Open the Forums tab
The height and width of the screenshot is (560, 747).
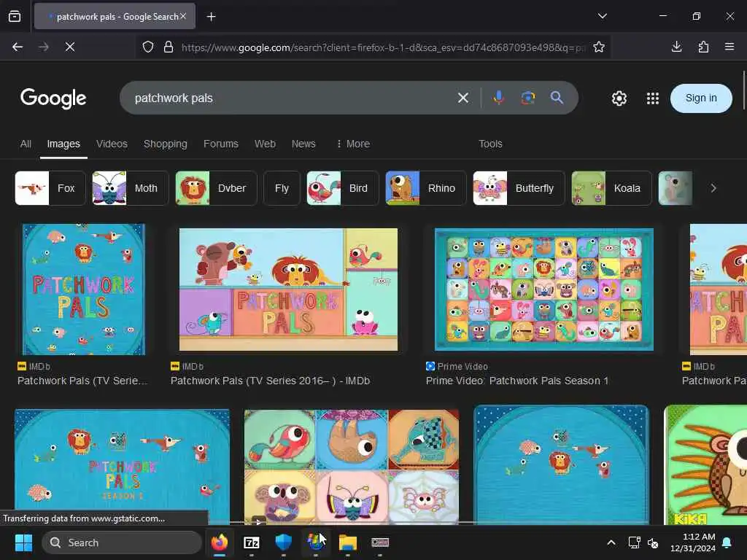(221, 144)
